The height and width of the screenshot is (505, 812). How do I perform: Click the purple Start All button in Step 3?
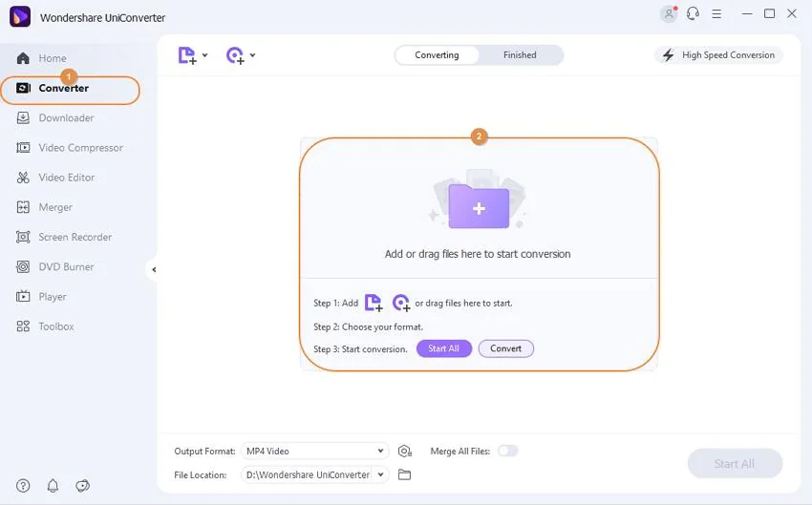(444, 348)
